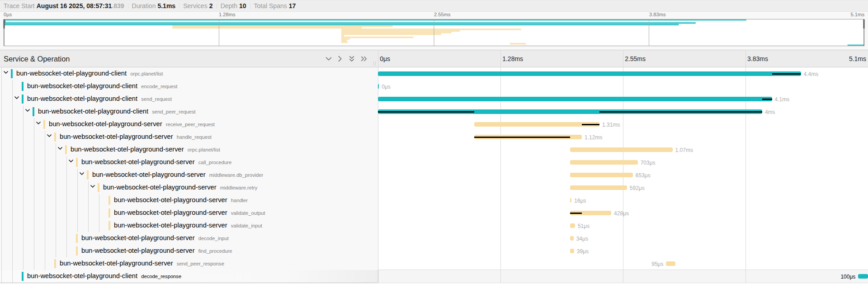This screenshot has height=284, width=868.
Task: Collapse the call_procedure span
Action: [71, 161]
